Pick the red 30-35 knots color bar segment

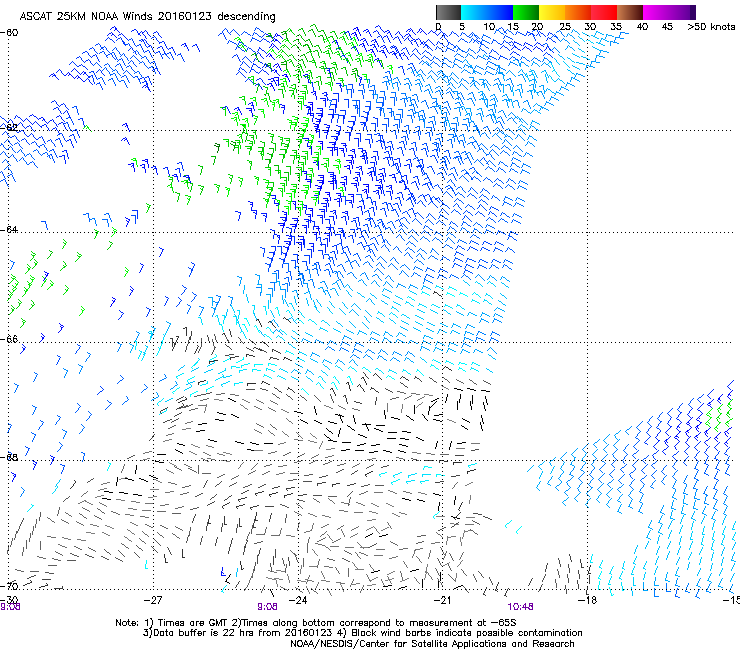coord(604,12)
